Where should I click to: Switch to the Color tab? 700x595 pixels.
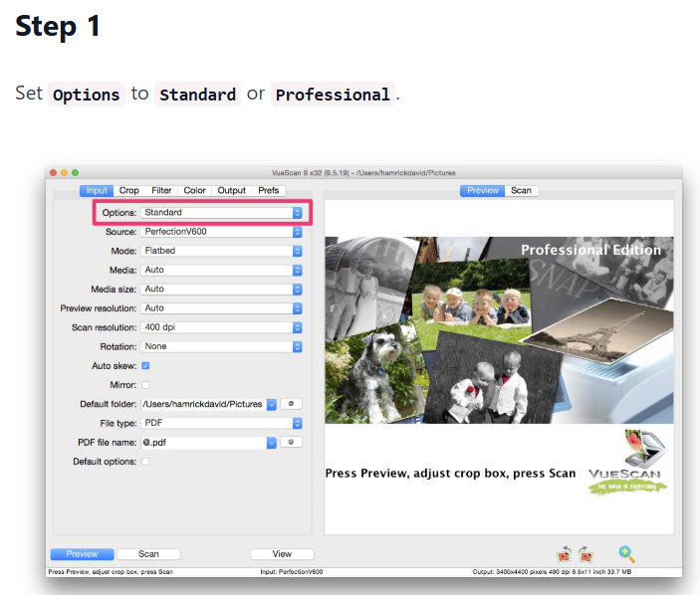tap(194, 191)
